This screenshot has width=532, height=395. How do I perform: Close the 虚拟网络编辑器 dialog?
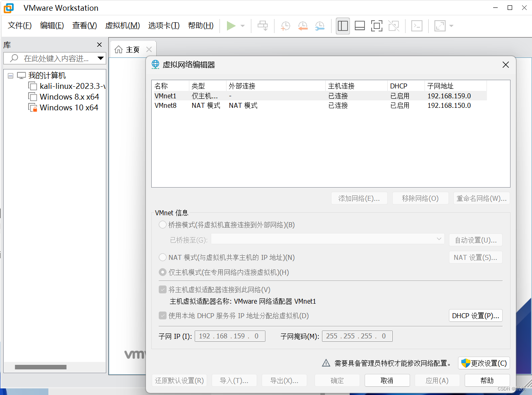pos(506,65)
